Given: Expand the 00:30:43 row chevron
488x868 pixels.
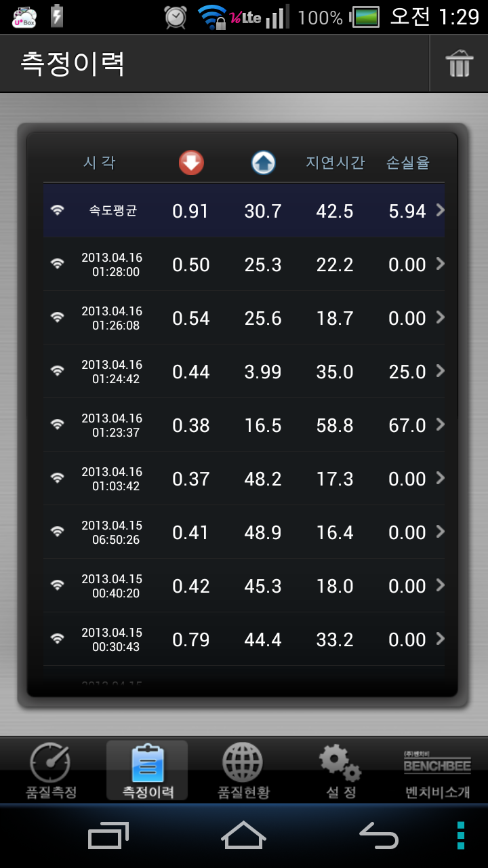Looking at the screenshot, I should pyautogui.click(x=440, y=639).
